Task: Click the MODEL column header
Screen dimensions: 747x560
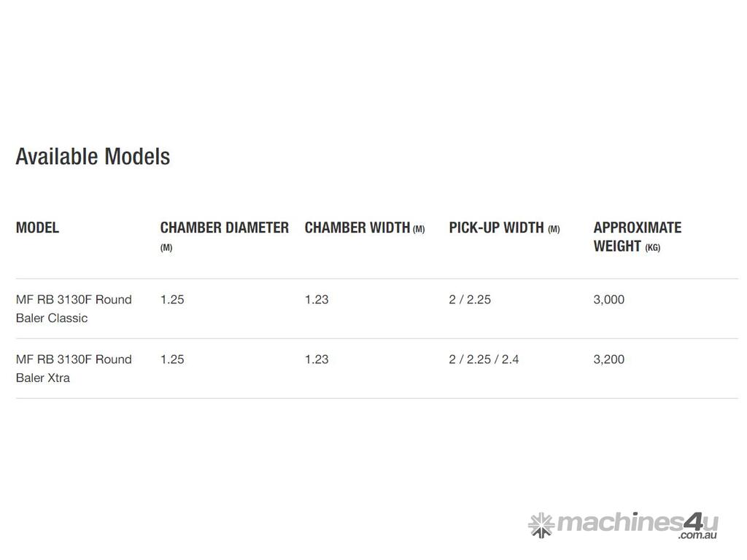Action: (37, 227)
